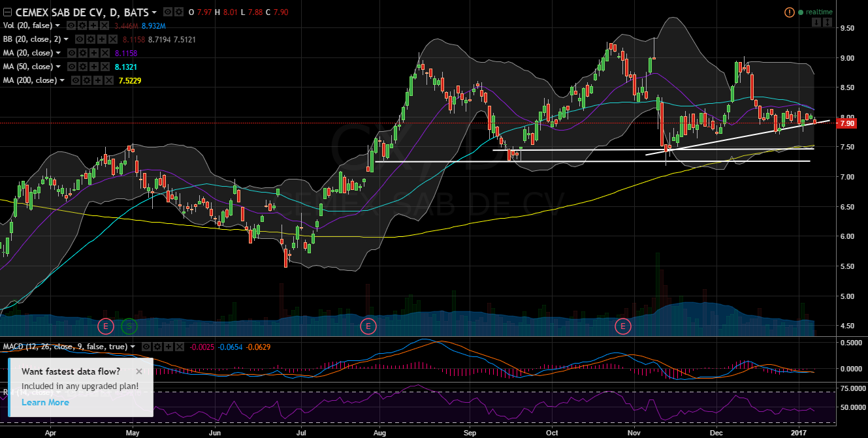Screen dimensions: 868x438
Task: Click the orange data warning icon
Action: 789,12
